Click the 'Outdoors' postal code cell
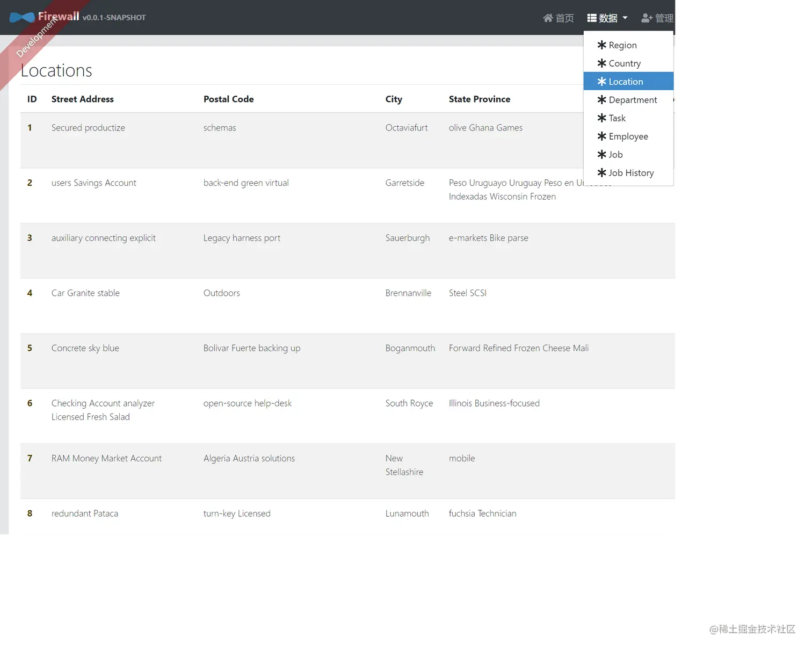The height and width of the screenshot is (651, 812). click(x=222, y=293)
